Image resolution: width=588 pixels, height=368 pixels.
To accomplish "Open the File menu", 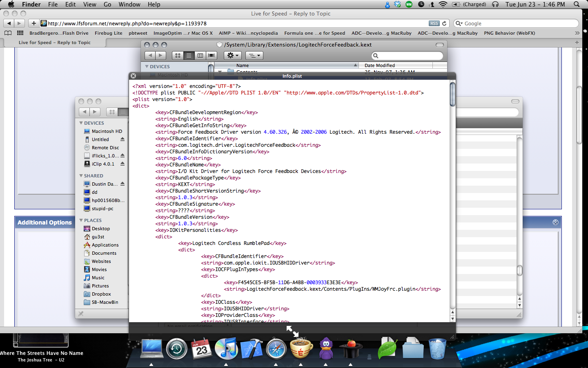I will click(53, 4).
